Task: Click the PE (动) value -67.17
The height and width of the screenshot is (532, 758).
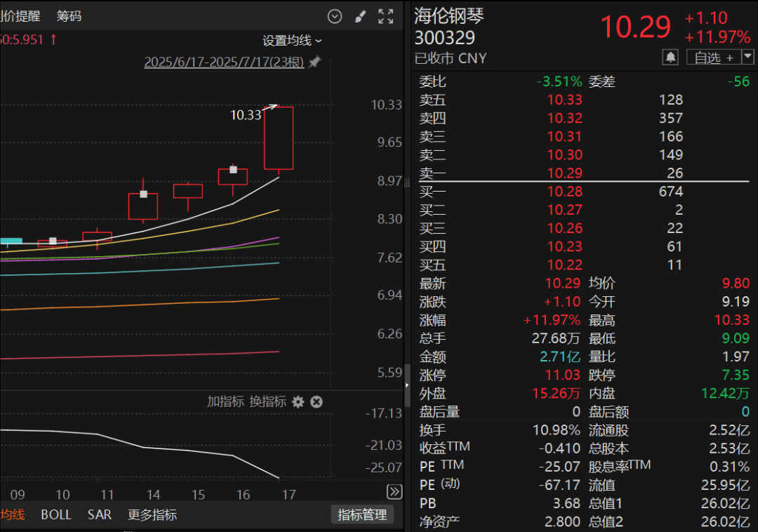Action: pos(560,485)
